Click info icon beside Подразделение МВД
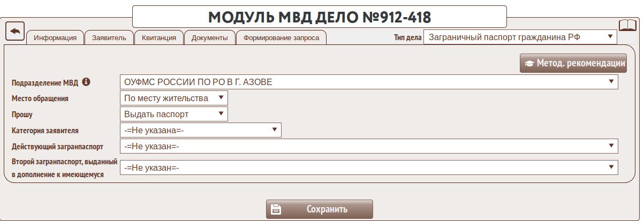 pos(86,82)
